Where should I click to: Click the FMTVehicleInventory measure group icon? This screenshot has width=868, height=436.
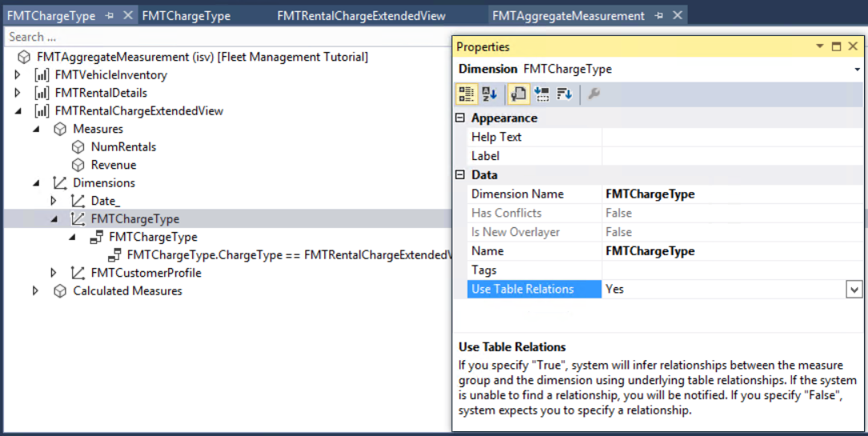[42, 74]
